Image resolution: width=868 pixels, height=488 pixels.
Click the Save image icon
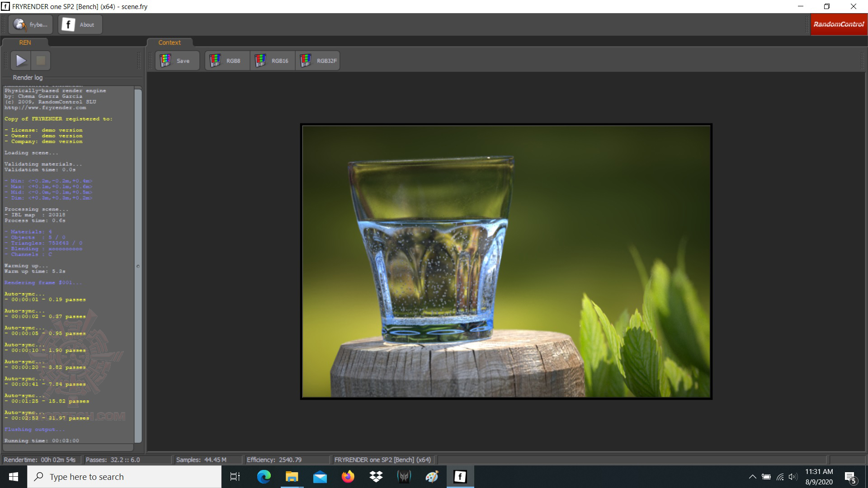coord(166,61)
